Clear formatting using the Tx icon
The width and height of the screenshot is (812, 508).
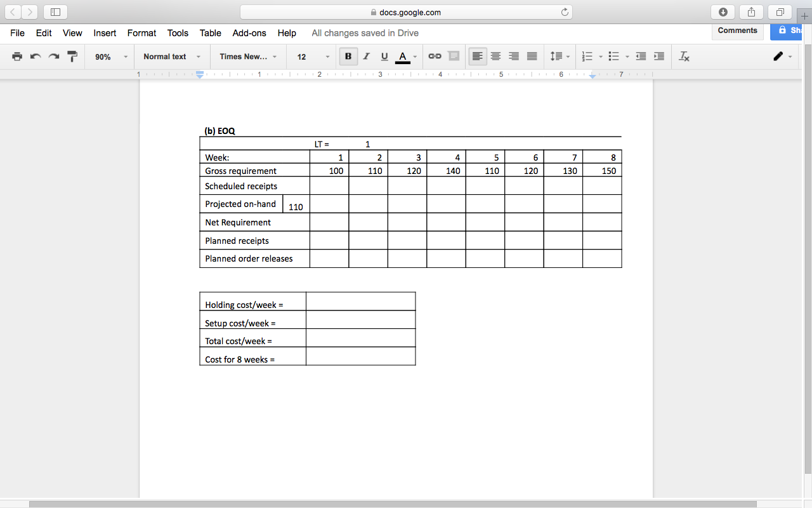point(684,57)
